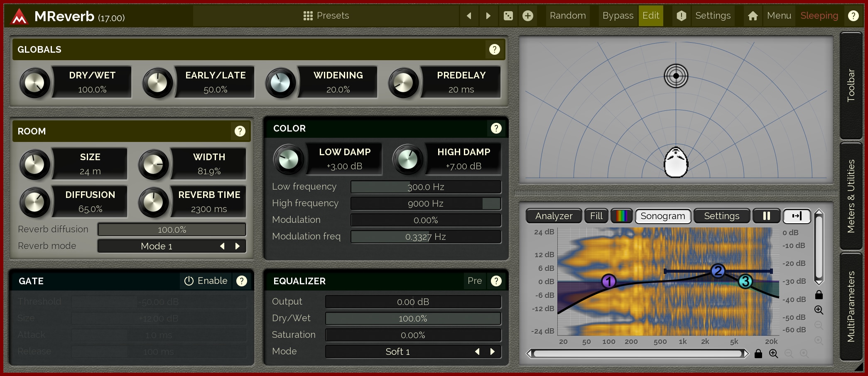The image size is (868, 376).
Task: Click the dice random preset icon
Action: (508, 16)
